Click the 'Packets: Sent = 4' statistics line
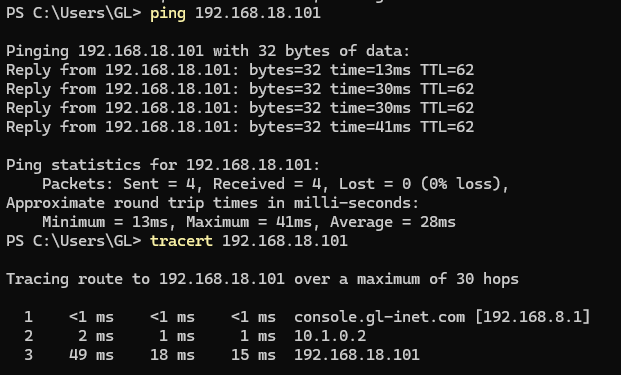Image resolution: width=621 pixels, height=375 pixels. [x=275, y=184]
